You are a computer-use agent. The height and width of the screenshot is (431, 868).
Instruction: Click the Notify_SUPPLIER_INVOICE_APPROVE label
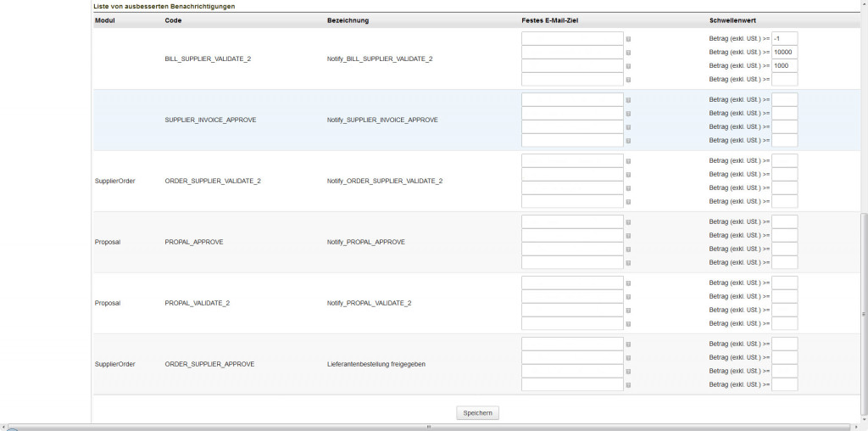(382, 120)
